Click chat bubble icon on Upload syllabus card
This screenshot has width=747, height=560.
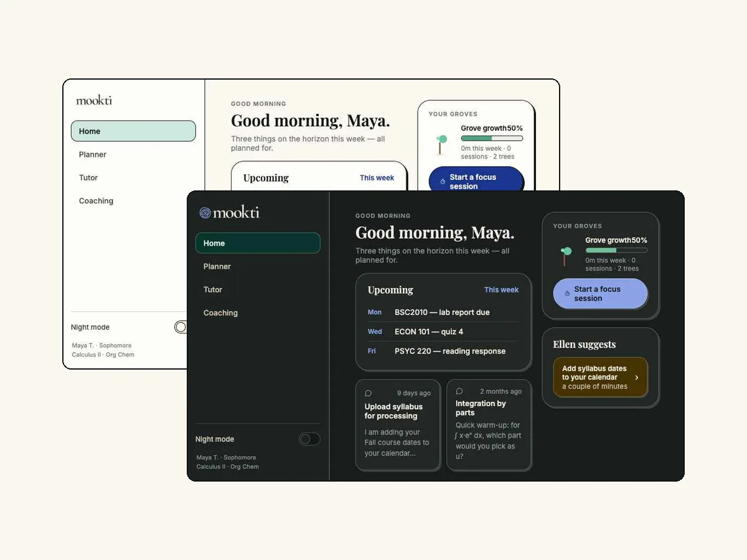pos(368,393)
